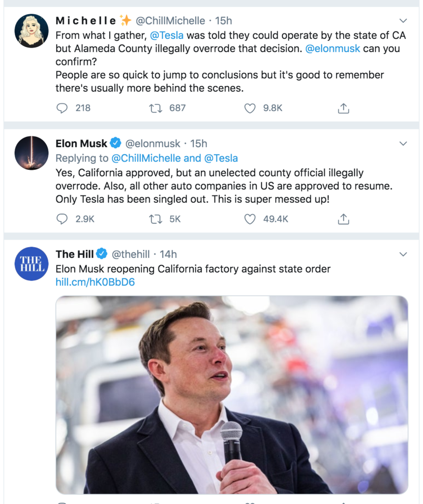Open the dropdown chevron on Michelle's tweet
This screenshot has width=423, height=504.
click(x=403, y=21)
